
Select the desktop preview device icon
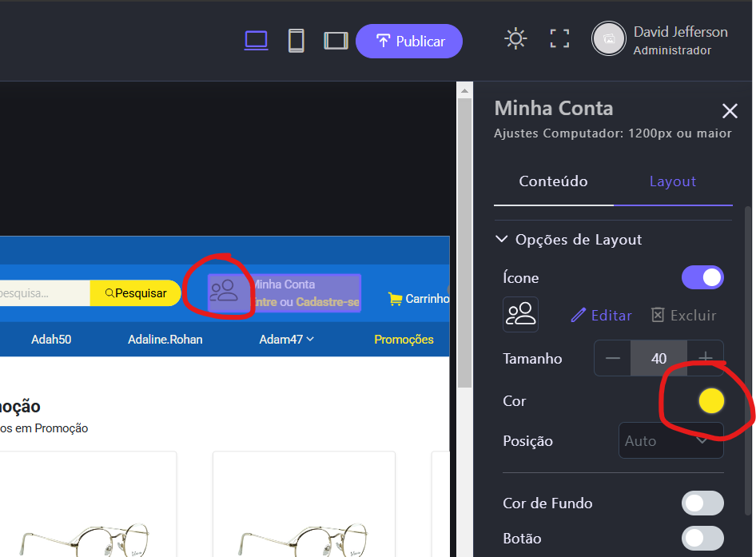click(256, 40)
